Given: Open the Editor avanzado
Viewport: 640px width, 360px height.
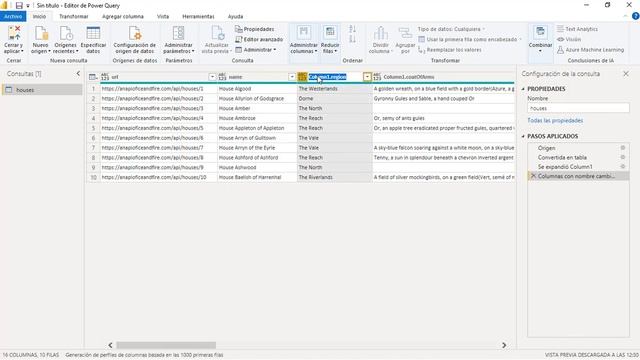Looking at the screenshot, I should pyautogui.click(x=259, y=39).
